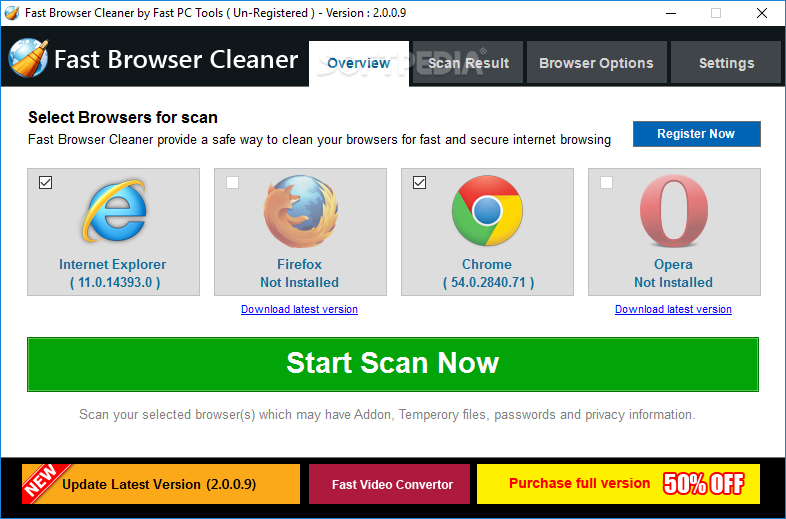
Task: Click the Internet Explorer browser icon
Action: (x=114, y=211)
